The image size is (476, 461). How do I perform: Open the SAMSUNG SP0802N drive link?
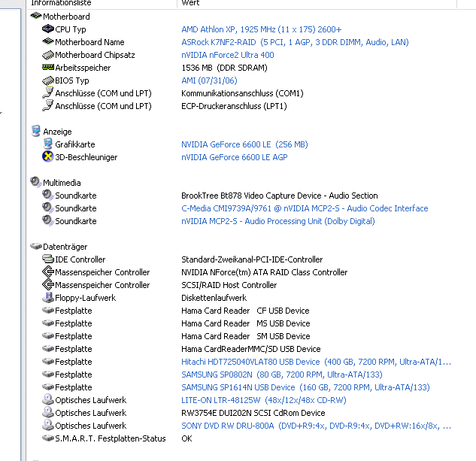[x=282, y=375]
